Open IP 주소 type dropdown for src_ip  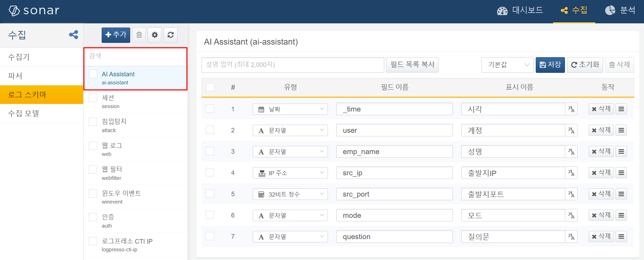tap(290, 173)
